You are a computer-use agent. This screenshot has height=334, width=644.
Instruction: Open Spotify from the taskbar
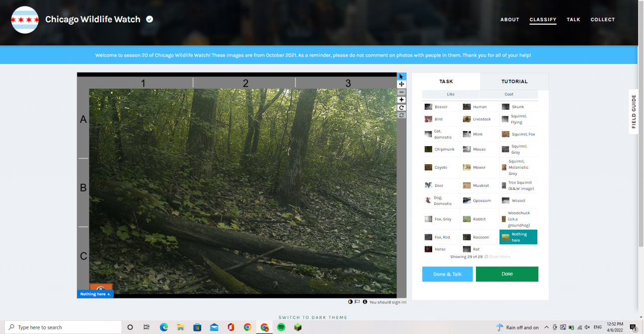coord(281,327)
